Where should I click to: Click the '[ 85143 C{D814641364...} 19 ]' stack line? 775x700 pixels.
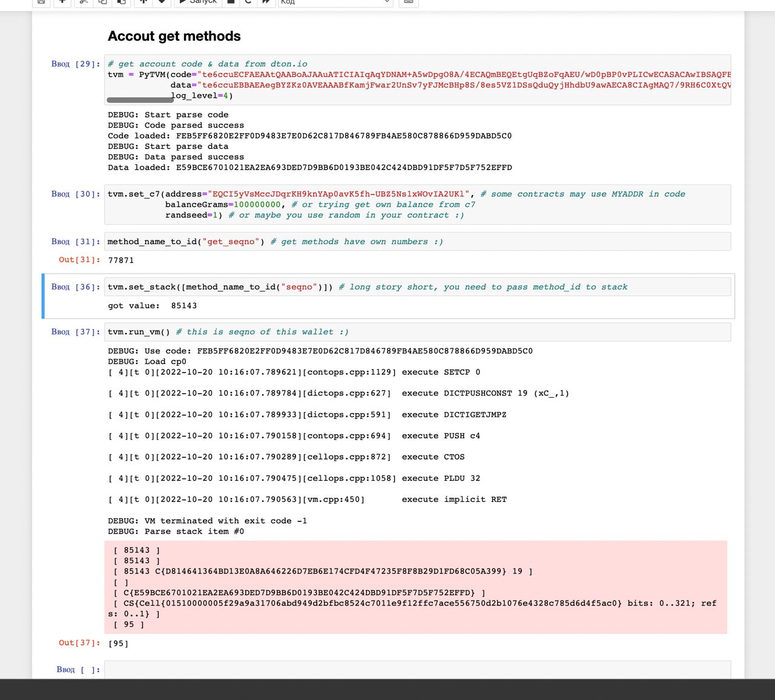click(x=323, y=571)
